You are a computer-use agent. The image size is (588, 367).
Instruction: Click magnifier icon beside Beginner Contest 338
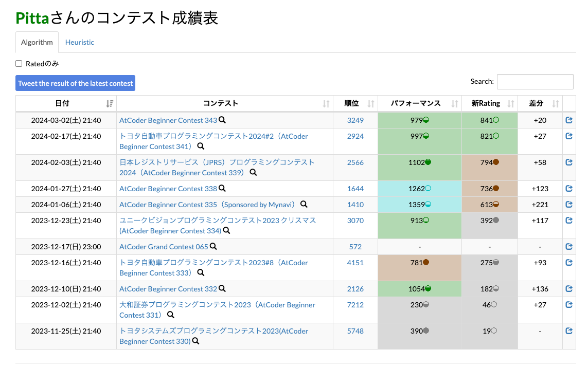click(x=222, y=188)
